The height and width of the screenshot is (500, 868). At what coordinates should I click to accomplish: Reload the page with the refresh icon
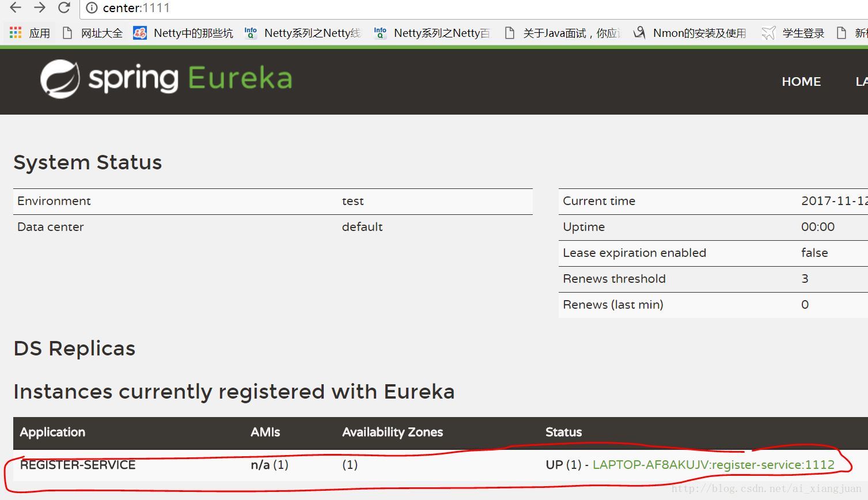click(x=64, y=7)
